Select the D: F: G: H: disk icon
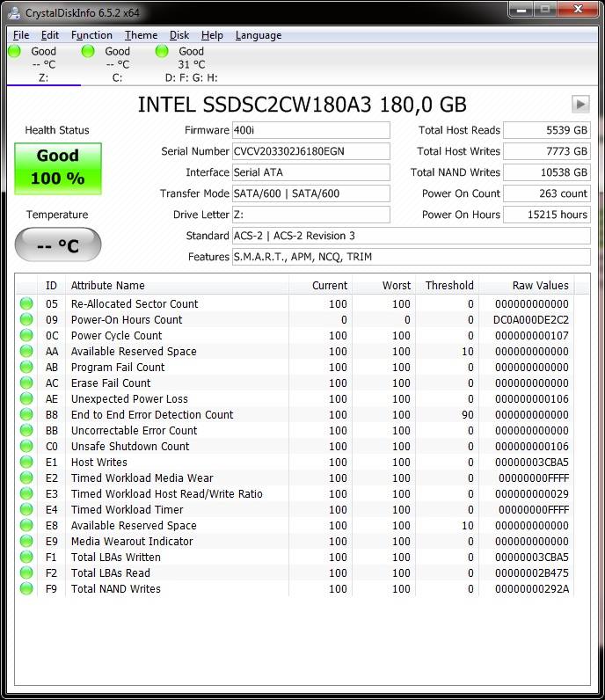This screenshot has height=700, width=605. [162, 51]
